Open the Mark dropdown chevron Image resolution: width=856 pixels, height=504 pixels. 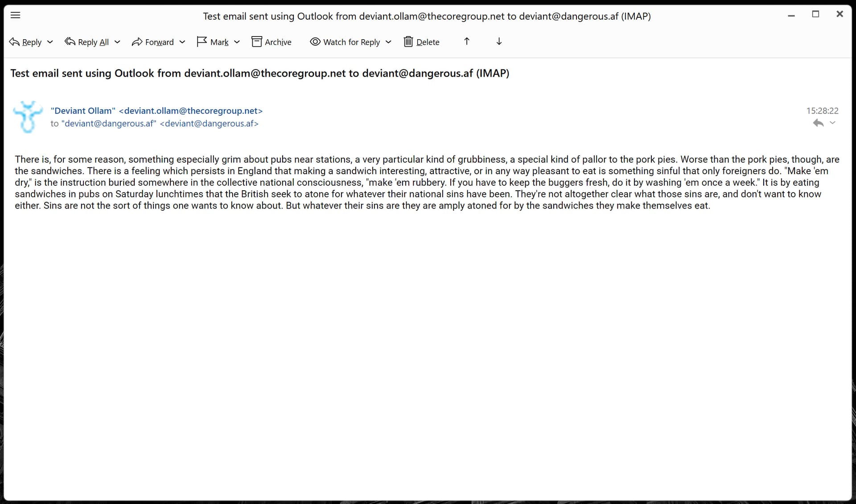[237, 42]
